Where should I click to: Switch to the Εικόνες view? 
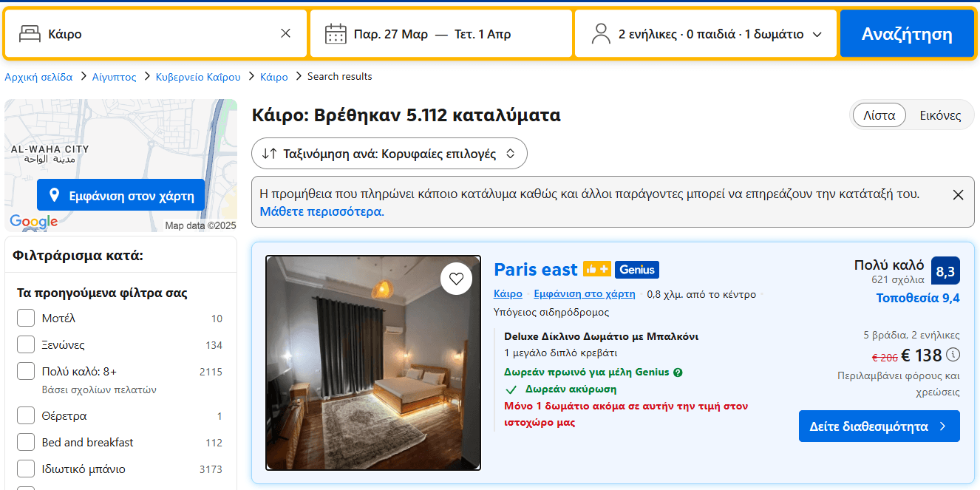(939, 115)
